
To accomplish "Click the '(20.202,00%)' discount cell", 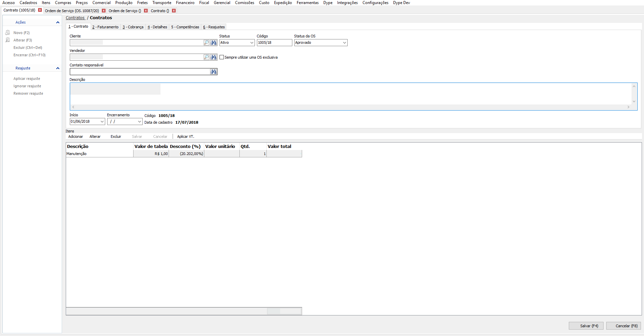I will (x=186, y=154).
